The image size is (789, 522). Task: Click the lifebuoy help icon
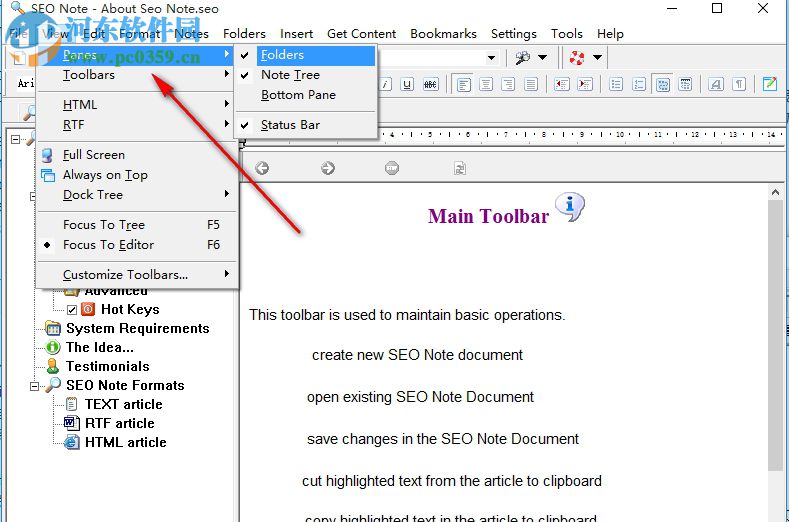coord(577,57)
